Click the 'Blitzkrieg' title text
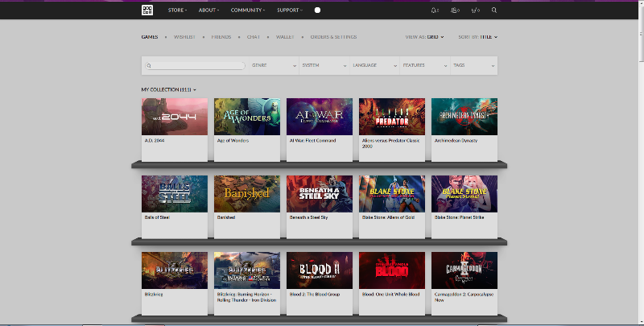This screenshot has width=644, height=326. [x=154, y=295]
